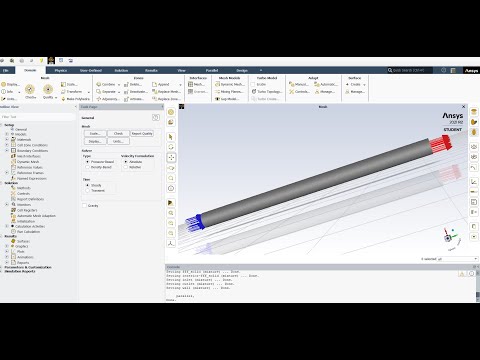Open the Separate dropdown arrow in Zones

(119, 92)
